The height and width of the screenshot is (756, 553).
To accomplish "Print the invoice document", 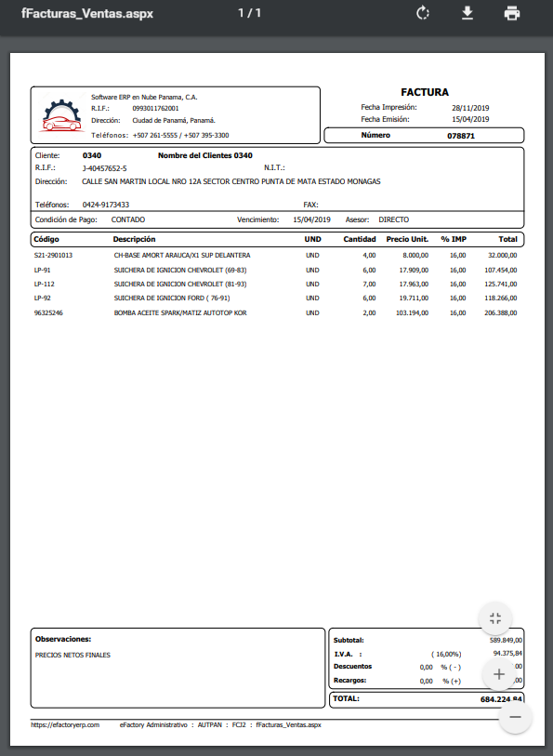I will click(x=511, y=13).
